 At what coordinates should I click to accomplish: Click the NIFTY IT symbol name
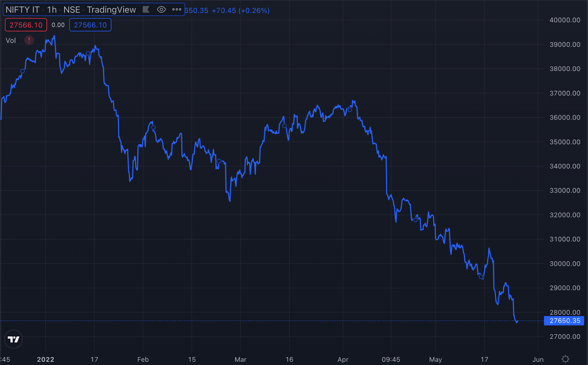[23, 10]
